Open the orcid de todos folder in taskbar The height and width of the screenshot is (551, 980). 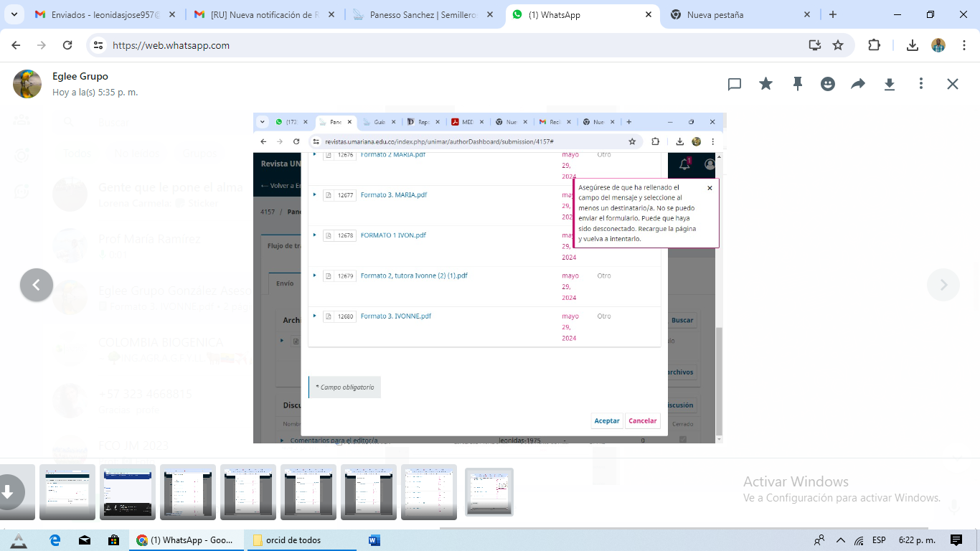point(293,540)
